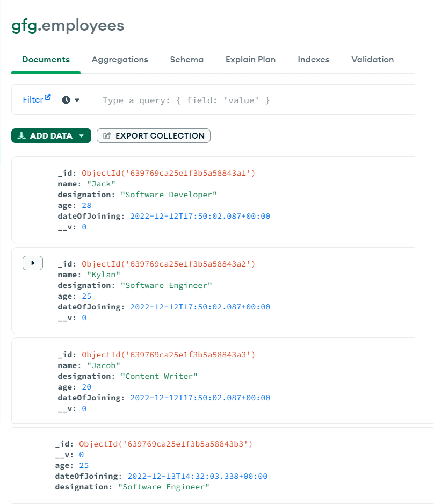Screen dimensions: 434x504
Task: Click the download icon on ADD DATA
Action: [21, 136]
